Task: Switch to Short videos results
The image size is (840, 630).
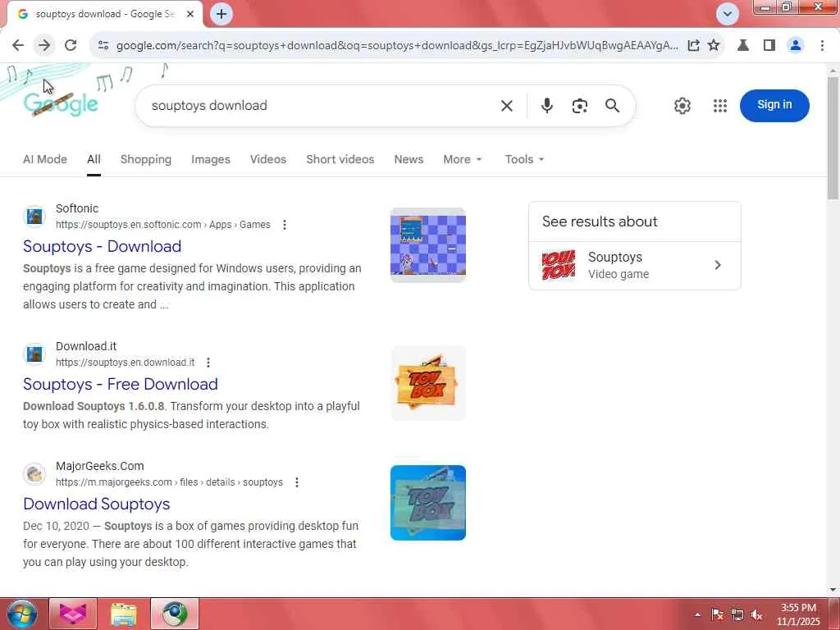Action: [340, 159]
